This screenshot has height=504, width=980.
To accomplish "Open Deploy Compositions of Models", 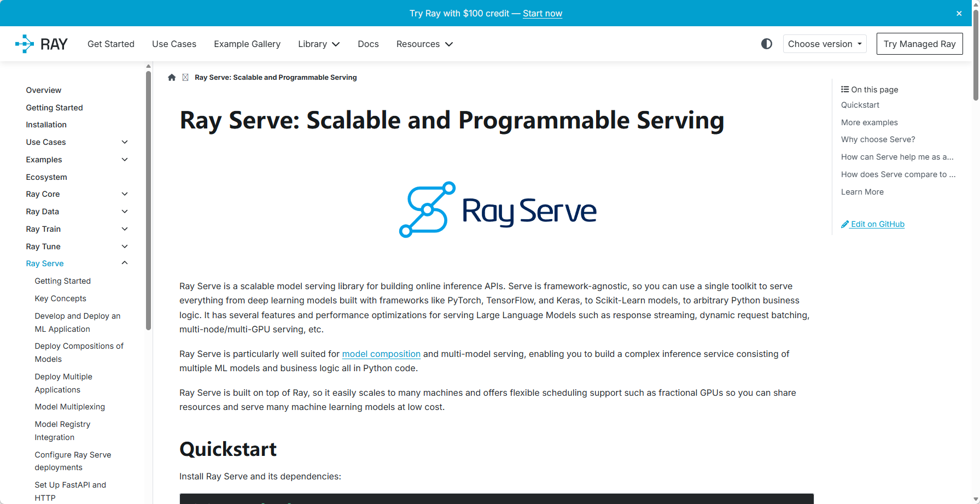I will click(x=79, y=353).
